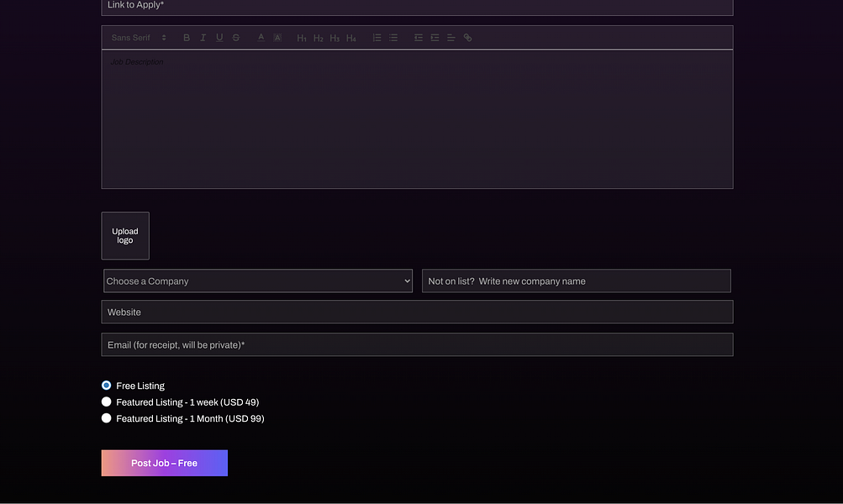The image size is (843, 504).
Task: Insert a numbered list
Action: pos(377,38)
